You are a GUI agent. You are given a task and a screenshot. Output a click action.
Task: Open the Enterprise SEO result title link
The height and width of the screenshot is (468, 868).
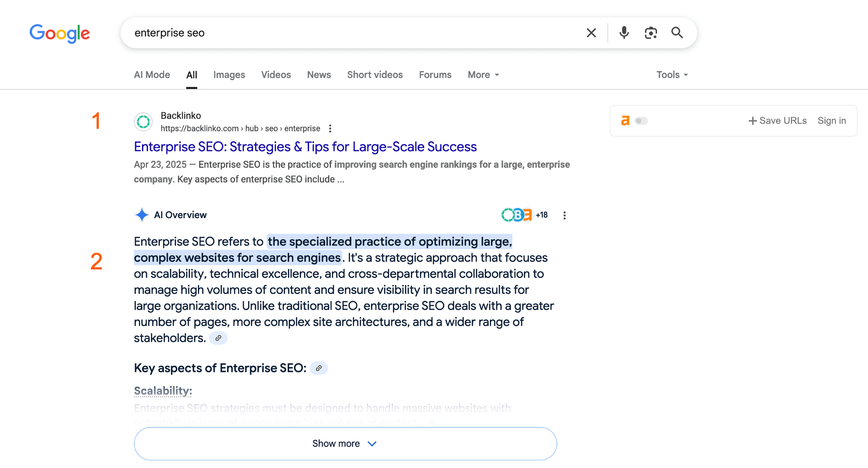(x=305, y=147)
